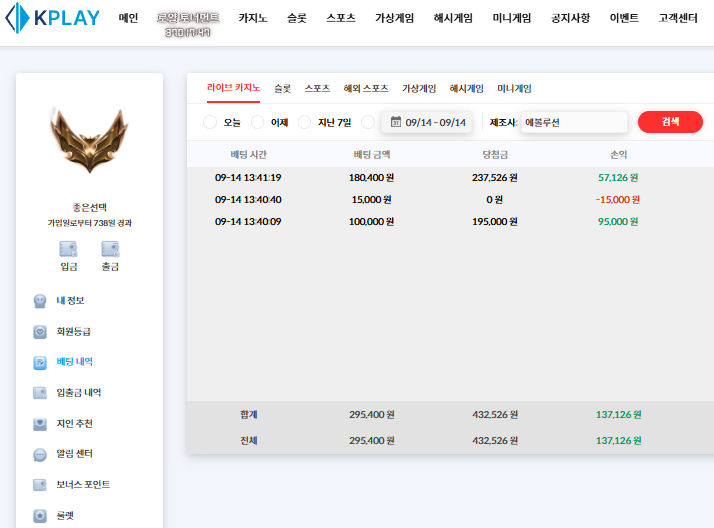This screenshot has width=714, height=528.
Task: Click the 회원등급 membership grade icon
Action: tap(40, 332)
